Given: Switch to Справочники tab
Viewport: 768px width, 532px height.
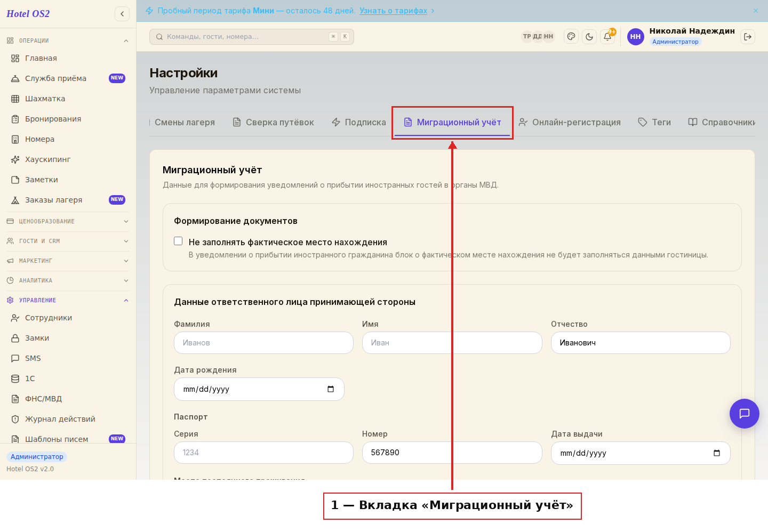Looking at the screenshot, I should 722,122.
